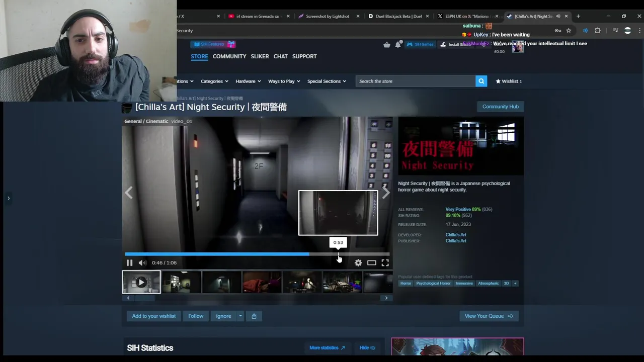Image resolution: width=644 pixels, height=362 pixels.
Task: Open the SUPPORT menu item
Action: click(304, 56)
